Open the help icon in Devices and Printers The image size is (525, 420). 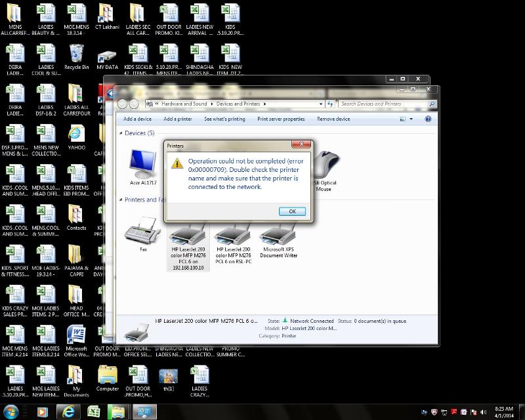[x=428, y=119]
